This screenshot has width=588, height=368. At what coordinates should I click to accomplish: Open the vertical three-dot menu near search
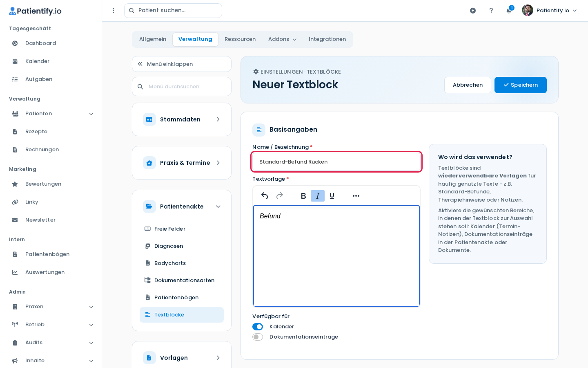pos(114,11)
